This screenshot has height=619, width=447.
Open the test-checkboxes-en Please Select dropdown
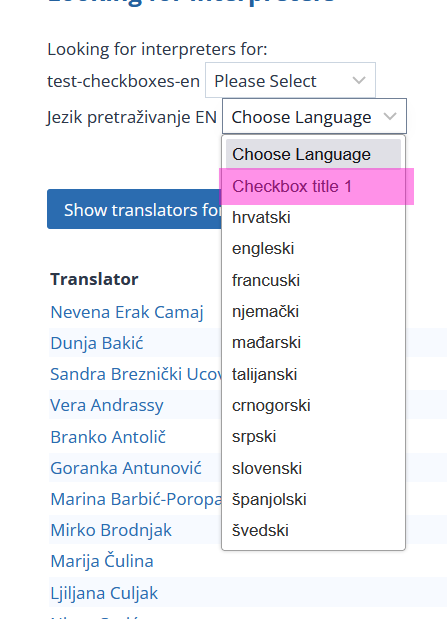(x=290, y=80)
